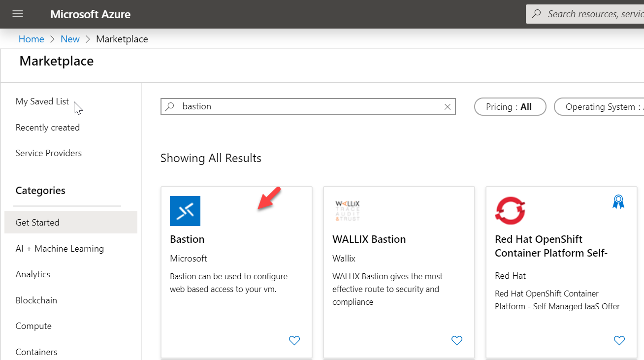Open the WALLIX Bastion title
Image resolution: width=644 pixels, height=360 pixels.
(369, 239)
